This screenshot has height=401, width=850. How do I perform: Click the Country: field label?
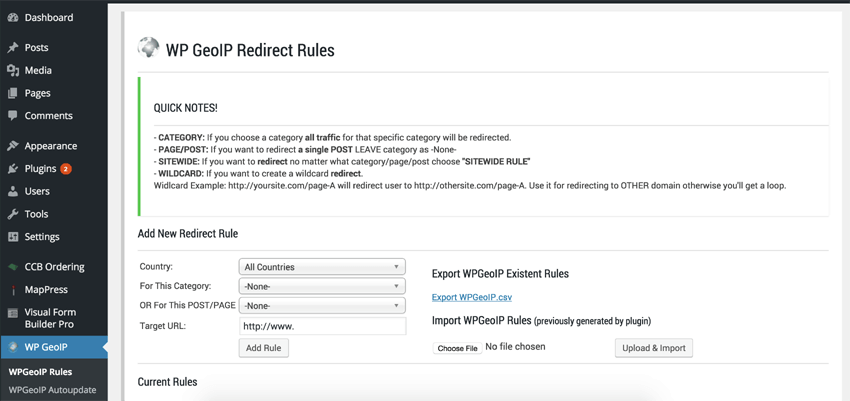pyautogui.click(x=157, y=267)
